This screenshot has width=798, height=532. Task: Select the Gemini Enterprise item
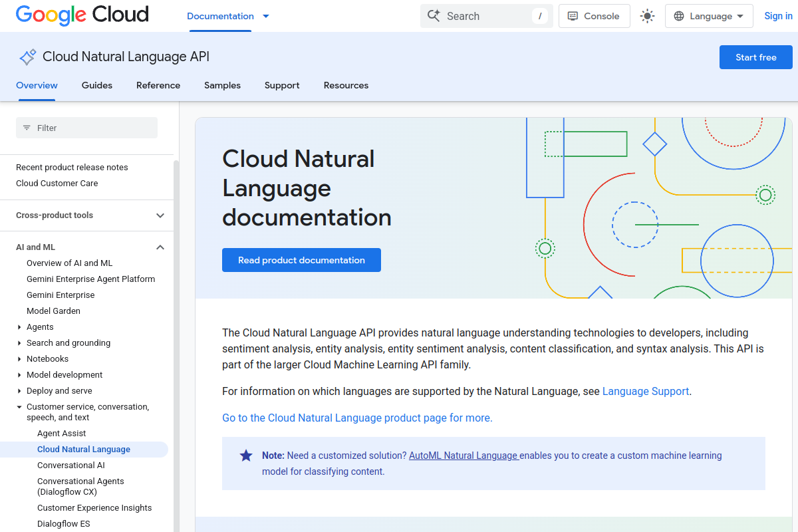coord(61,295)
